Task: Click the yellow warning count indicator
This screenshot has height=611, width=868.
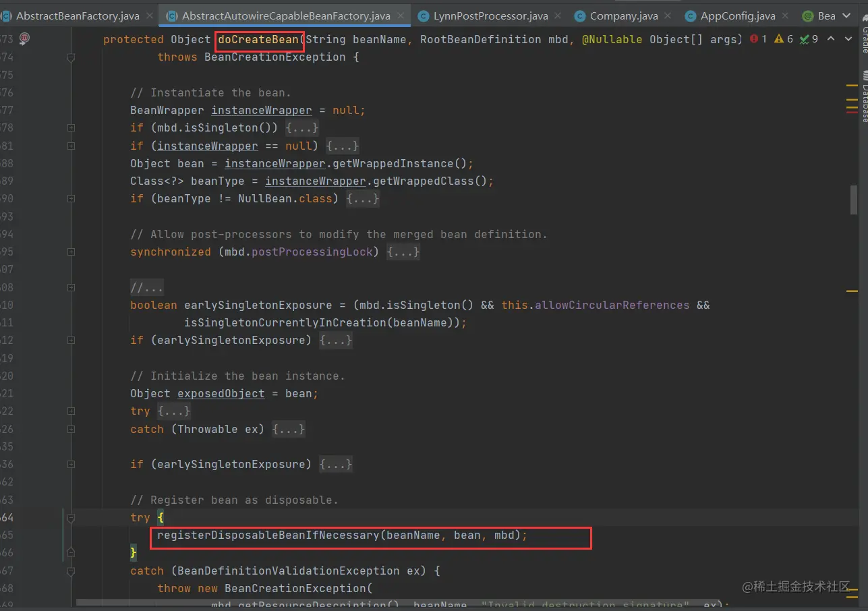Action: tap(783, 39)
